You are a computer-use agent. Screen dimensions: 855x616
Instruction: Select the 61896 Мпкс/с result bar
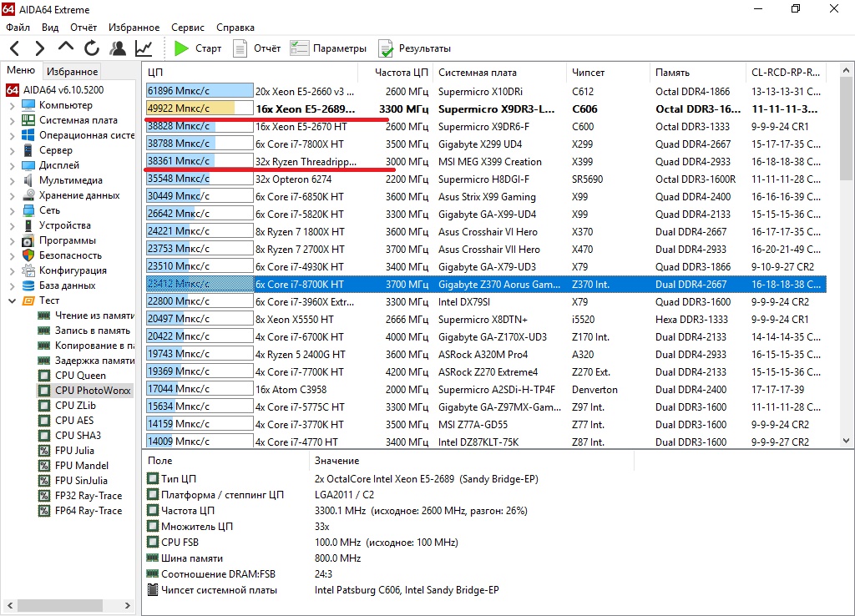pyautogui.click(x=200, y=91)
